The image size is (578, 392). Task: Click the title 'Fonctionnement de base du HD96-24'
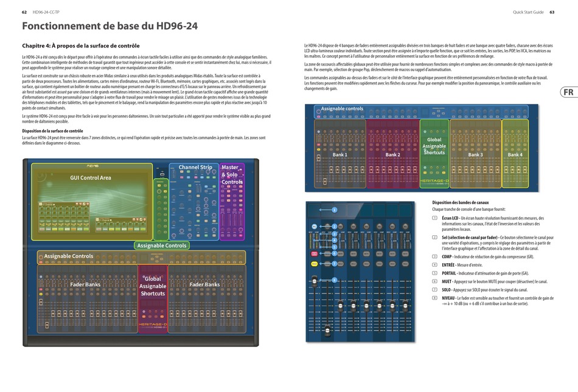[x=110, y=26]
